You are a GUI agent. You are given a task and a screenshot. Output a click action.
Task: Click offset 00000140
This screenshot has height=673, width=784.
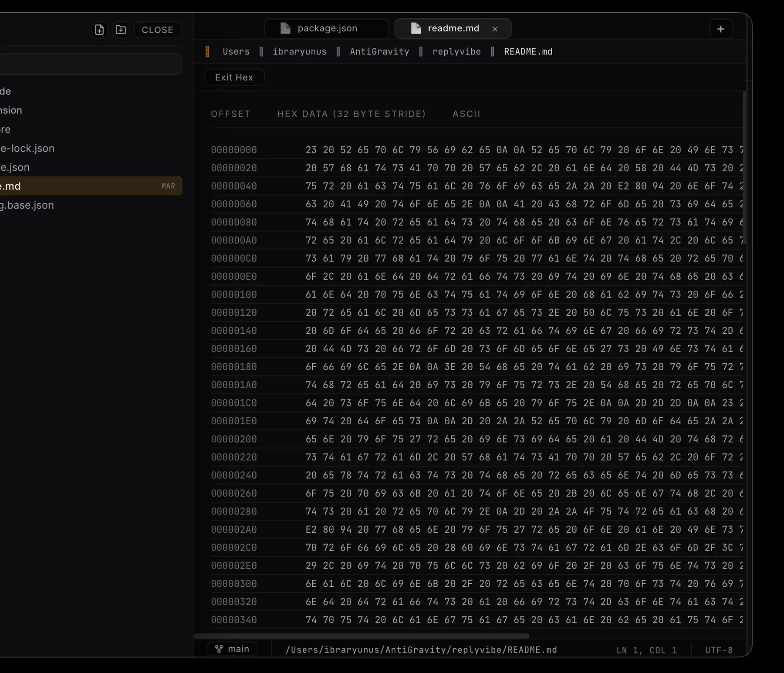click(234, 331)
